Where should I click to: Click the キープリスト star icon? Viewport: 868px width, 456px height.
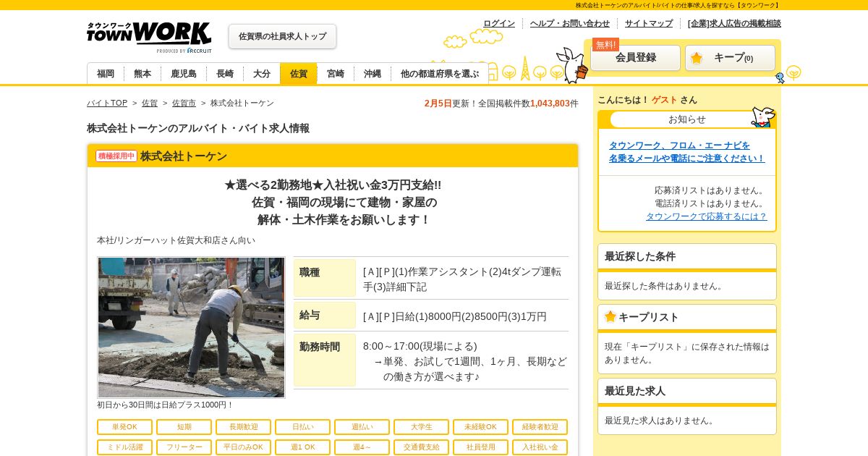click(x=610, y=316)
